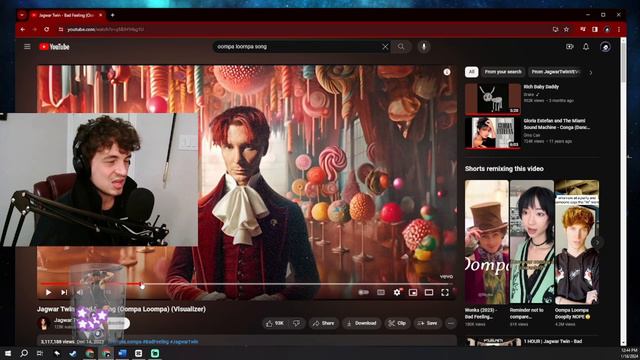The width and height of the screenshot is (640, 360).
Task: Dislike this video
Action: pyautogui.click(x=297, y=323)
